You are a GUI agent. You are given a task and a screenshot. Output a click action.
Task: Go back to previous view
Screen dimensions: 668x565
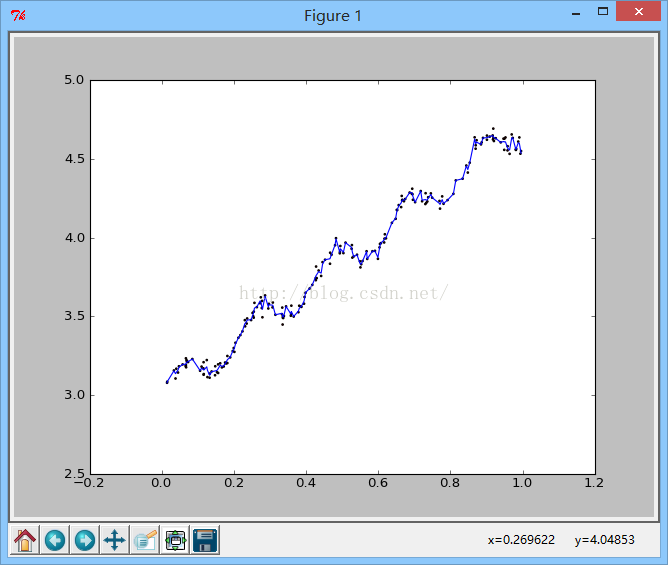(55, 540)
